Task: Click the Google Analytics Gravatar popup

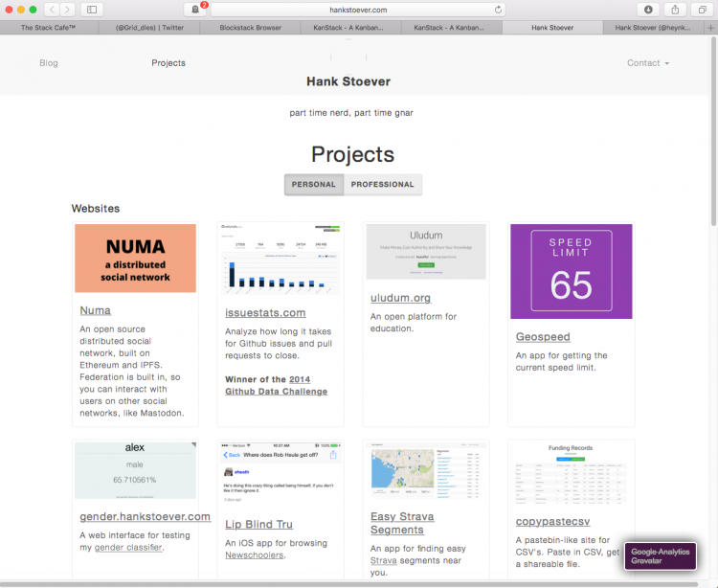Action: (661, 556)
